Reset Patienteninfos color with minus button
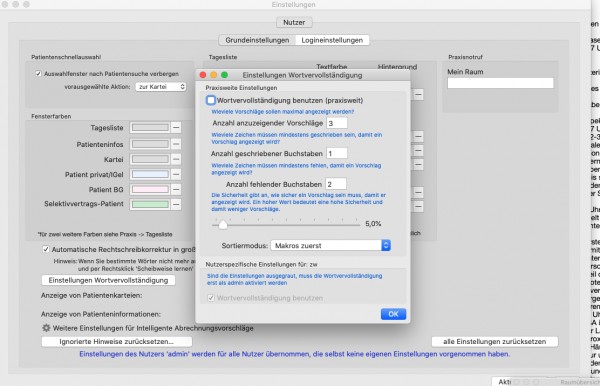This screenshot has width=600, height=386. [x=176, y=144]
